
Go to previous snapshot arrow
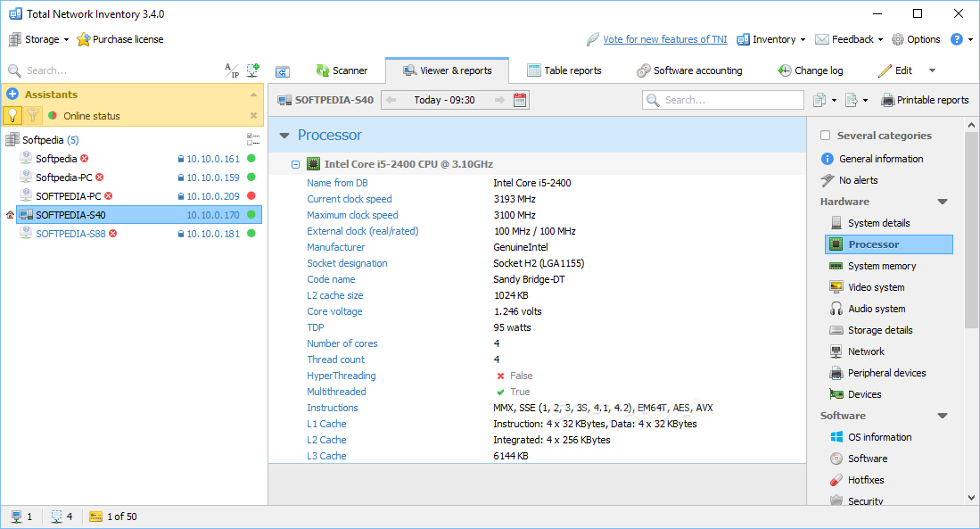pyautogui.click(x=391, y=100)
